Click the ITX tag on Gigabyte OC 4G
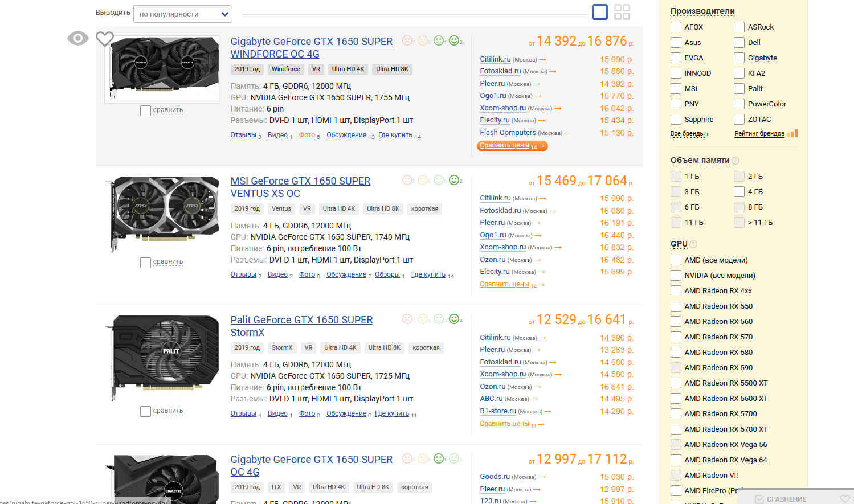The height and width of the screenshot is (504, 854). click(x=276, y=487)
